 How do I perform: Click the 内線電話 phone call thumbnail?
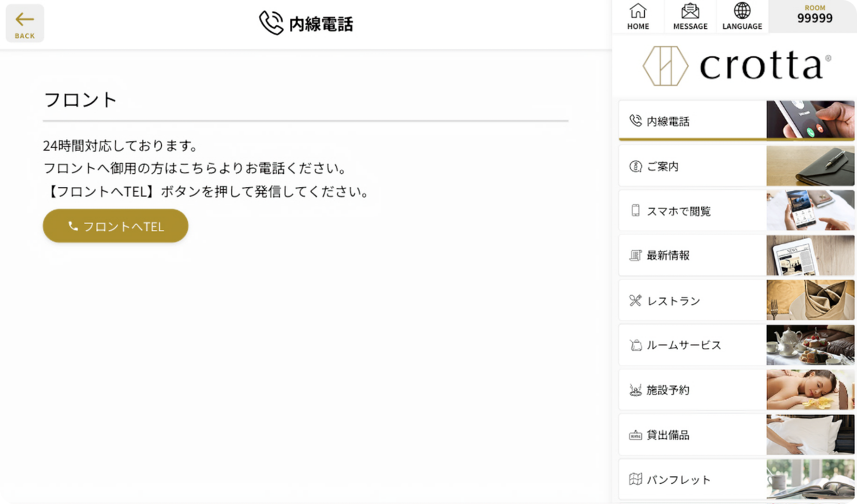point(810,120)
